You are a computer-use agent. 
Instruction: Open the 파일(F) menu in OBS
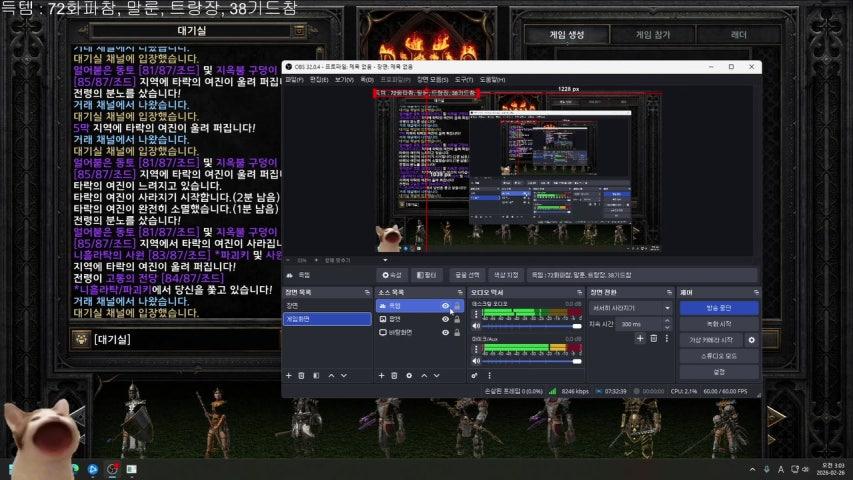coord(294,80)
